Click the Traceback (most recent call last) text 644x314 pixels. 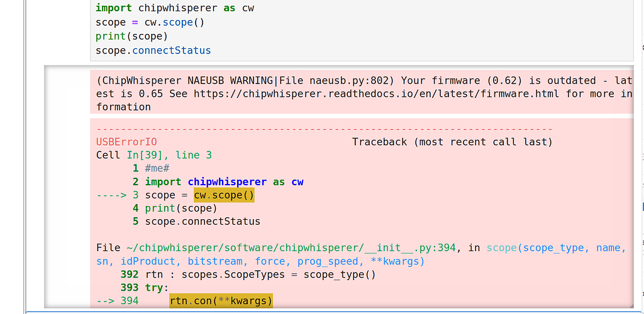click(452, 142)
